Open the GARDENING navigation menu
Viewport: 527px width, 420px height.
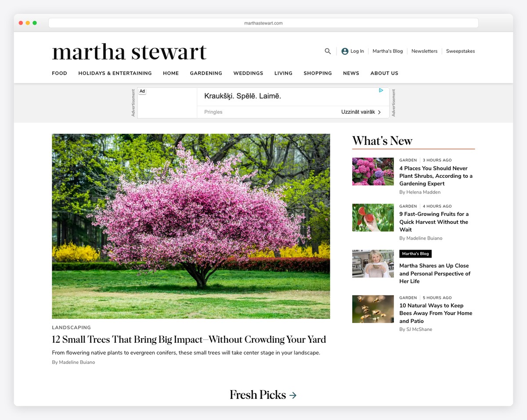coord(206,73)
